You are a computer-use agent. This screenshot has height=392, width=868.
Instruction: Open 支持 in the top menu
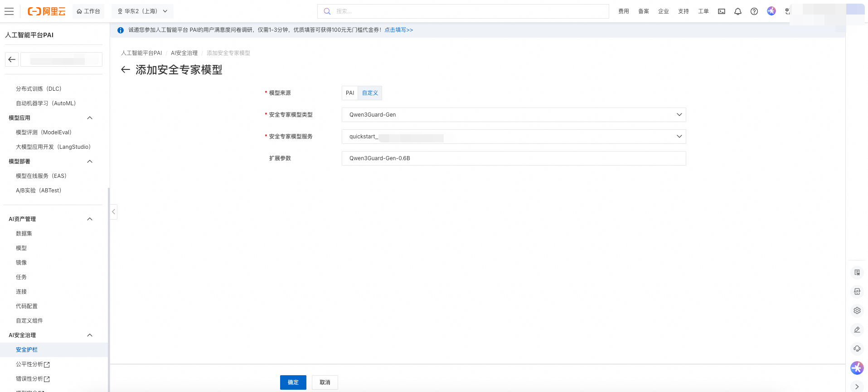(x=684, y=11)
